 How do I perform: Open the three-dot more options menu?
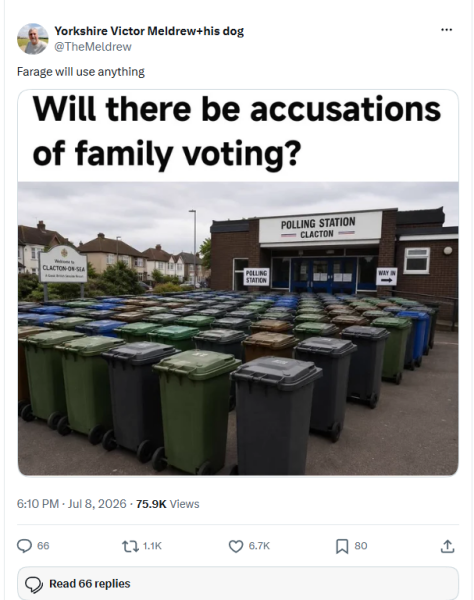pyautogui.click(x=446, y=30)
